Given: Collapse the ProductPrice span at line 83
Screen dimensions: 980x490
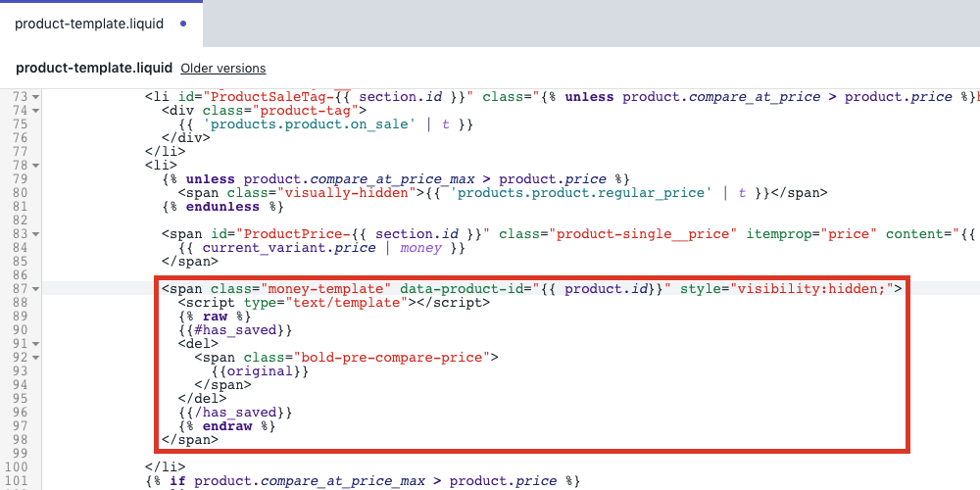Looking at the screenshot, I should click(36, 234).
